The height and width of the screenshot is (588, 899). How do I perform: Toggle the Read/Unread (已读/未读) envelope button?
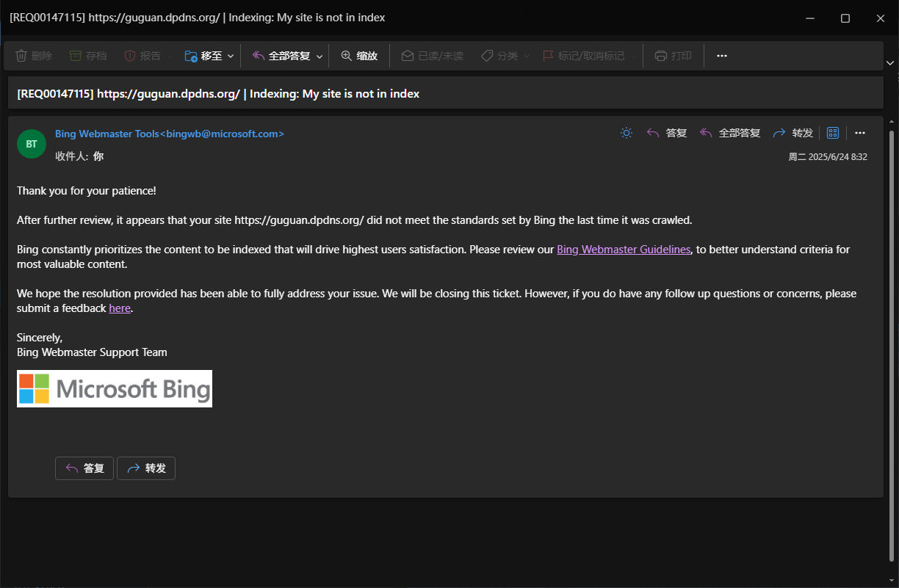pyautogui.click(x=432, y=56)
